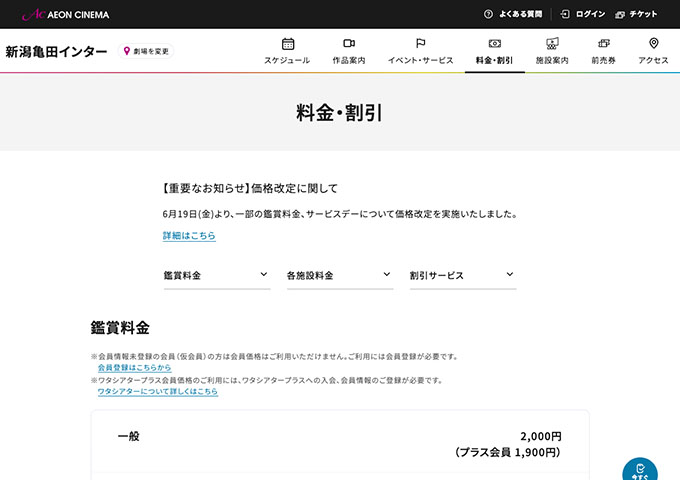
Task: Click 【重要なお知らせ】価格改定に関して heading
Action: pyautogui.click(x=249, y=188)
